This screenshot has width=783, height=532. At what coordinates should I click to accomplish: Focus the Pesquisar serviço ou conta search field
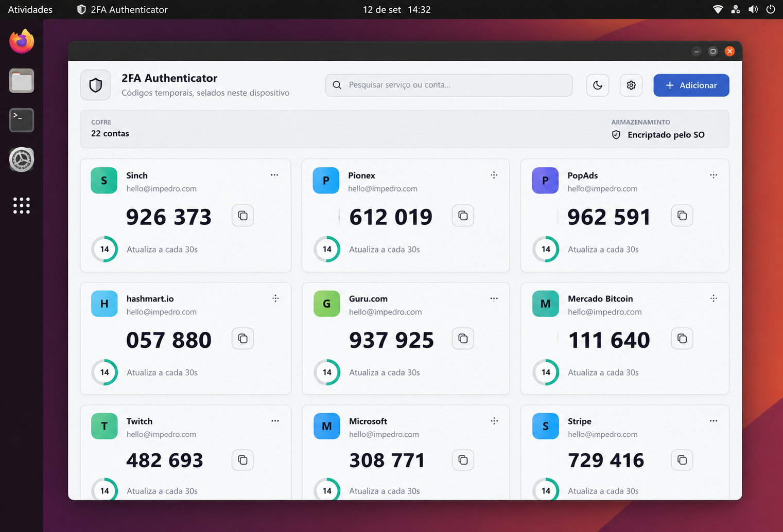pos(449,85)
